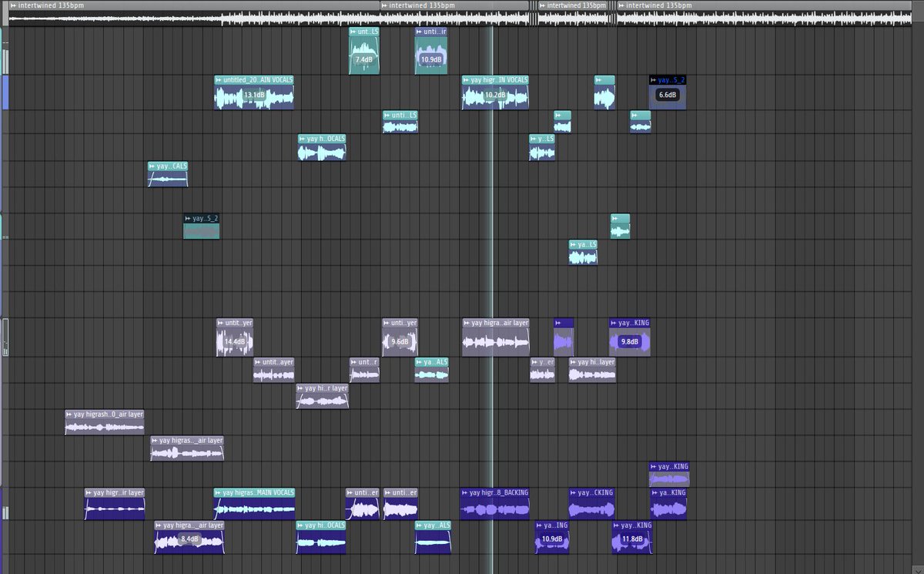The width and height of the screenshot is (924, 574).
Task: Select the 9.6dB gain value
Action: coord(400,341)
